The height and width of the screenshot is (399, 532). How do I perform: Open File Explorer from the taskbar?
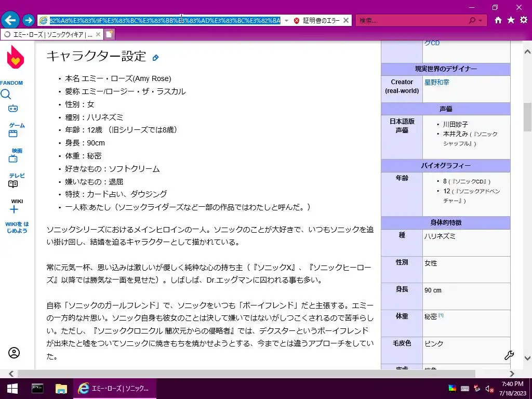coord(61,389)
